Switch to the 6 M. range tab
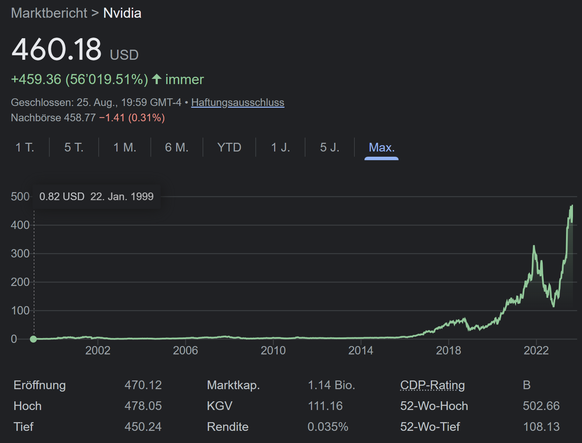582x443 pixels. coord(177,148)
